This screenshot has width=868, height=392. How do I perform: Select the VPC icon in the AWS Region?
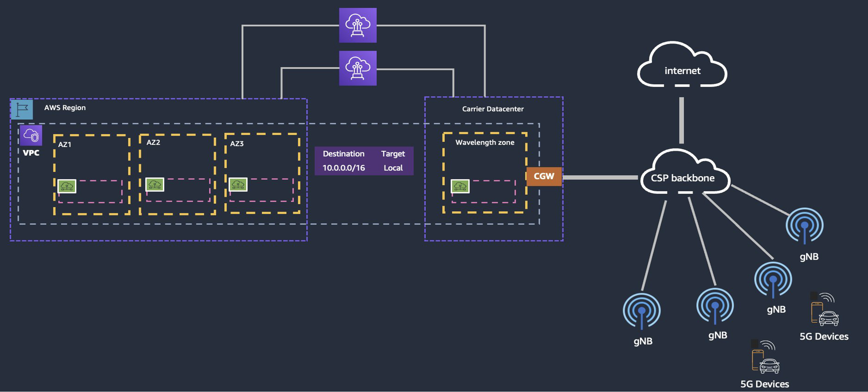click(31, 136)
